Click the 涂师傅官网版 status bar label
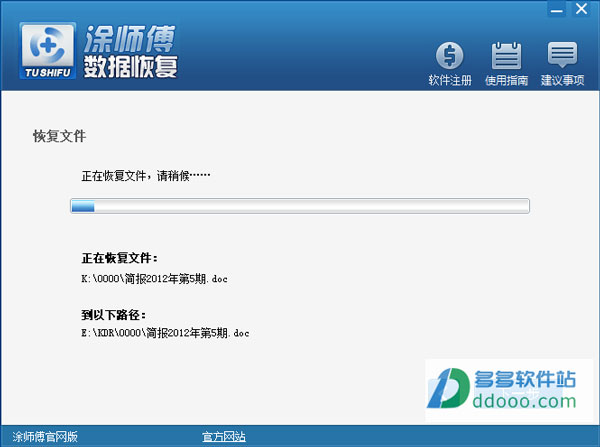 click(x=45, y=436)
